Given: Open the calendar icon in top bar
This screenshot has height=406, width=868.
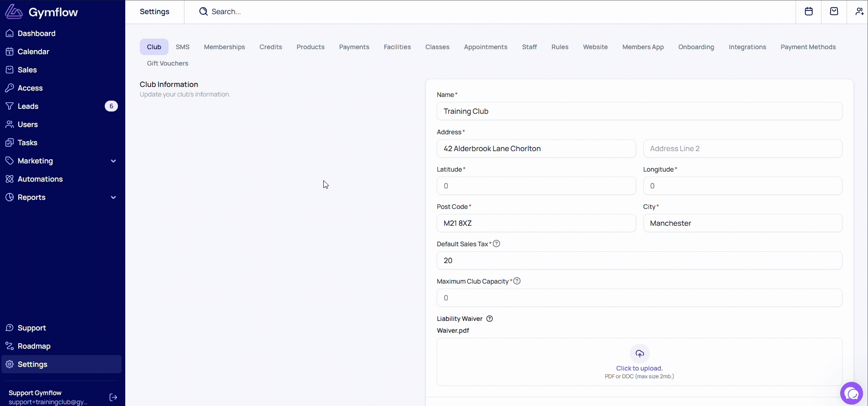Looking at the screenshot, I should tap(808, 11).
